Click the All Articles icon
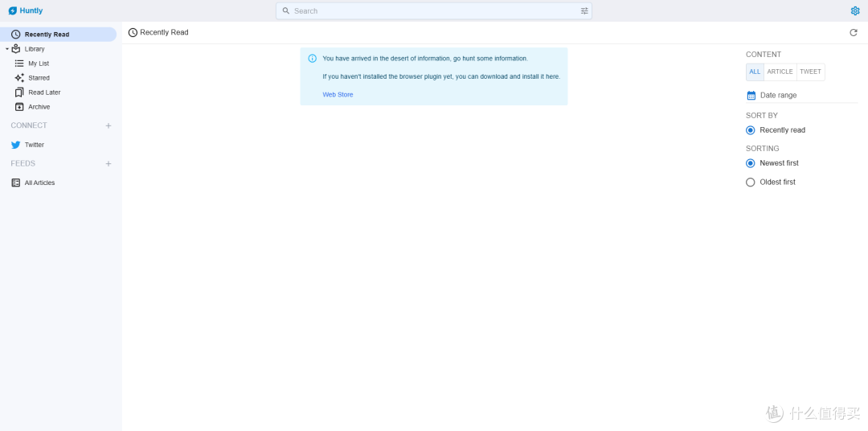 coord(16,183)
